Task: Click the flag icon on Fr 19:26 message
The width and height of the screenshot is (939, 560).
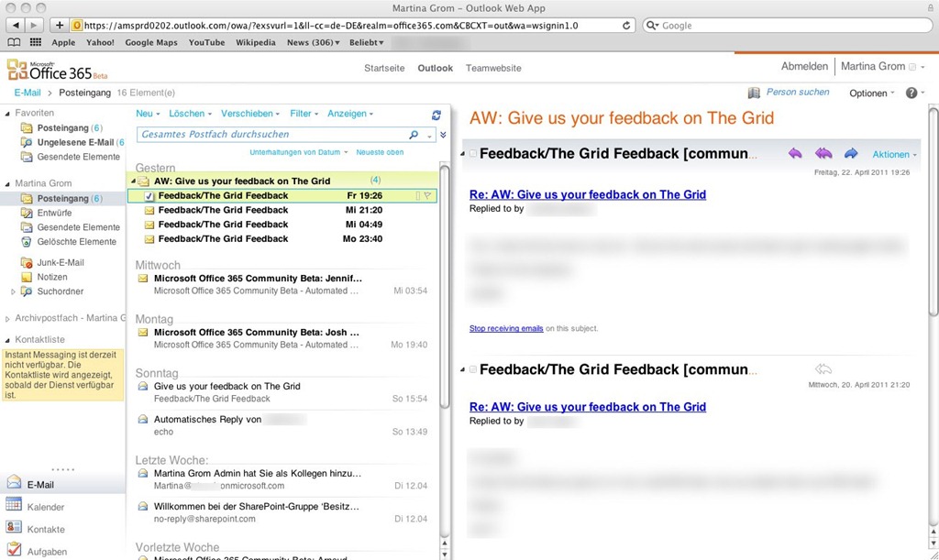Action: 427,195
